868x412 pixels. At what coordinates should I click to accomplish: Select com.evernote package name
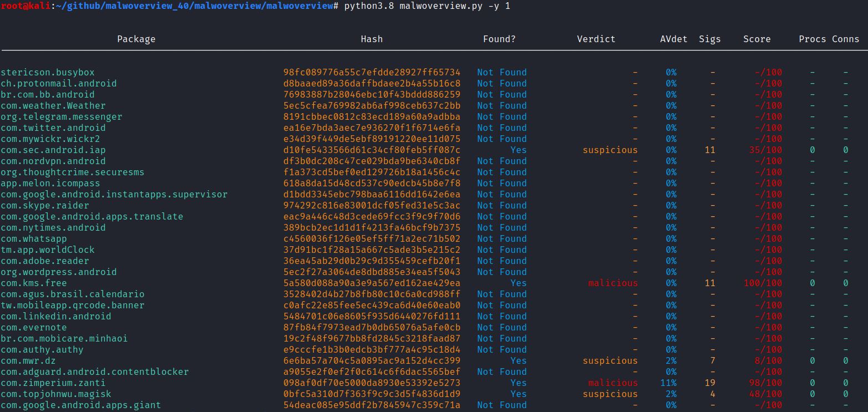point(34,327)
